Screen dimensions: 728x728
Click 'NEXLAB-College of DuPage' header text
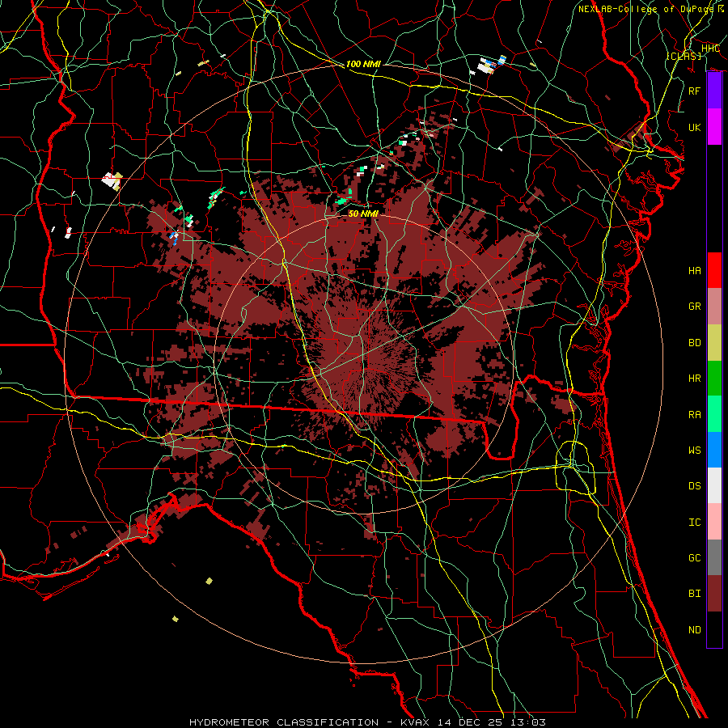coord(646,9)
